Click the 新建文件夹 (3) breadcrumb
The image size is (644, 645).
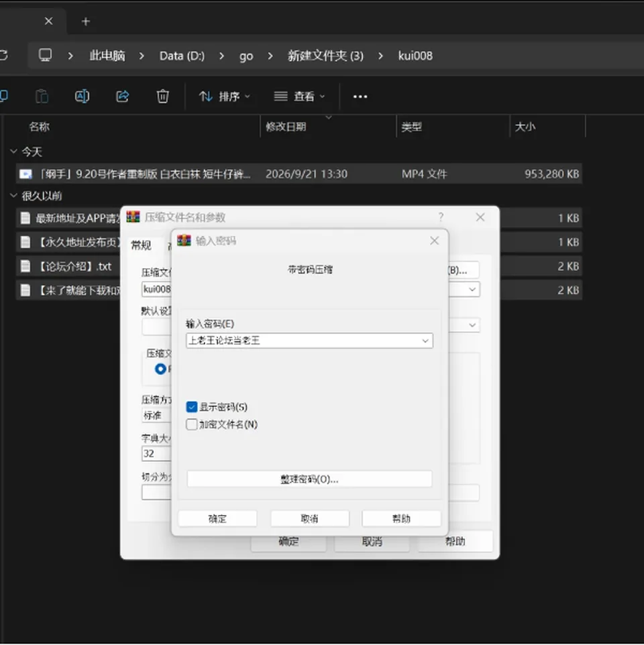(x=325, y=56)
